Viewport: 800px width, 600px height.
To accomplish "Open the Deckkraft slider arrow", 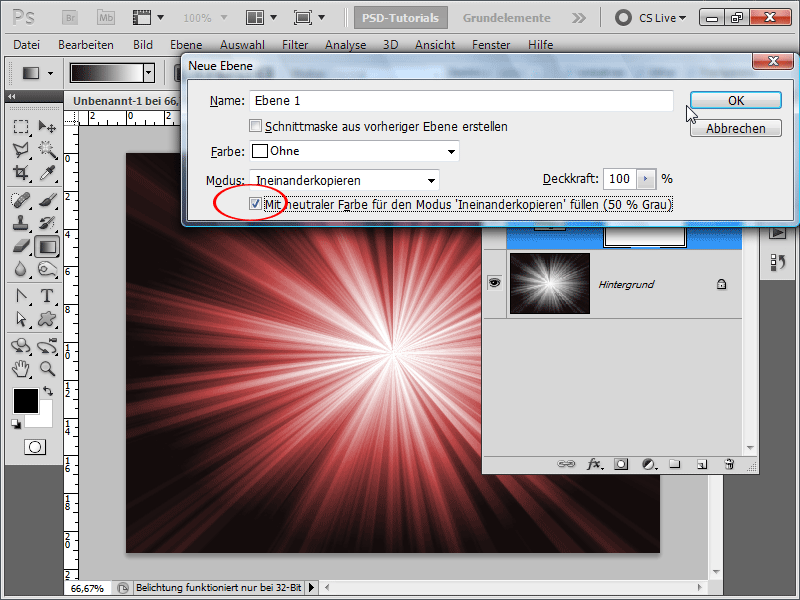I will (x=646, y=179).
